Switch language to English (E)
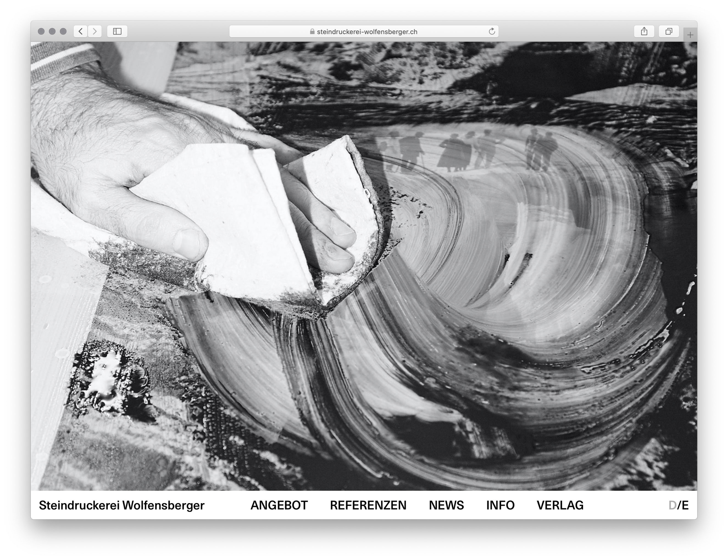The height and width of the screenshot is (560, 728). (685, 505)
